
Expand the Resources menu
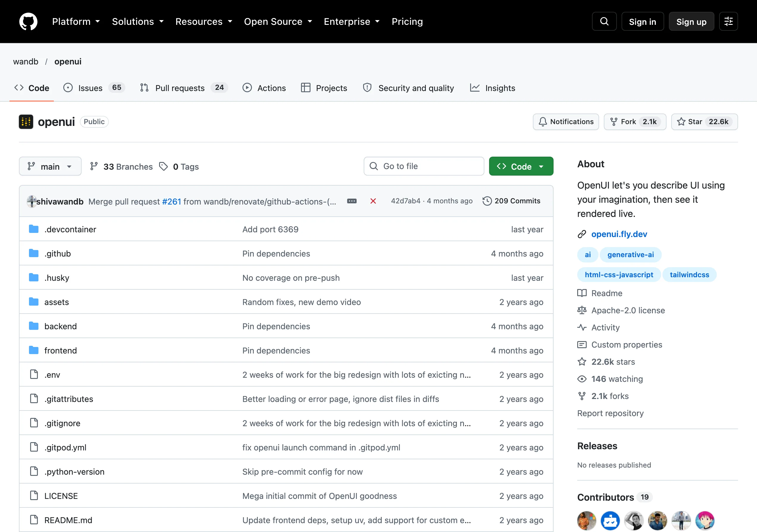(204, 21)
